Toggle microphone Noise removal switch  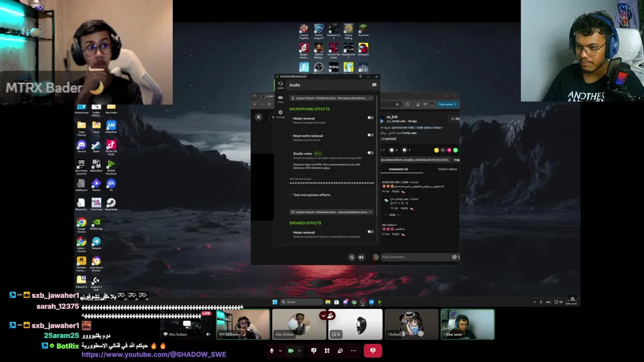point(370,118)
